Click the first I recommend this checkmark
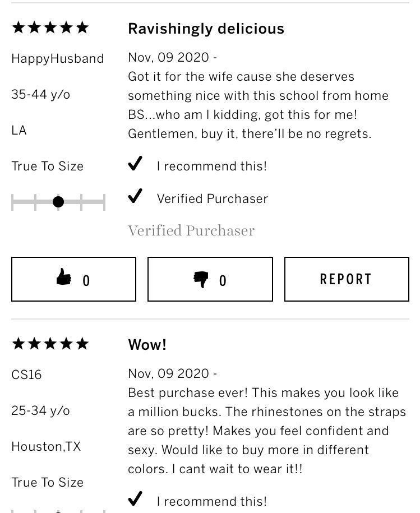 coord(135,164)
